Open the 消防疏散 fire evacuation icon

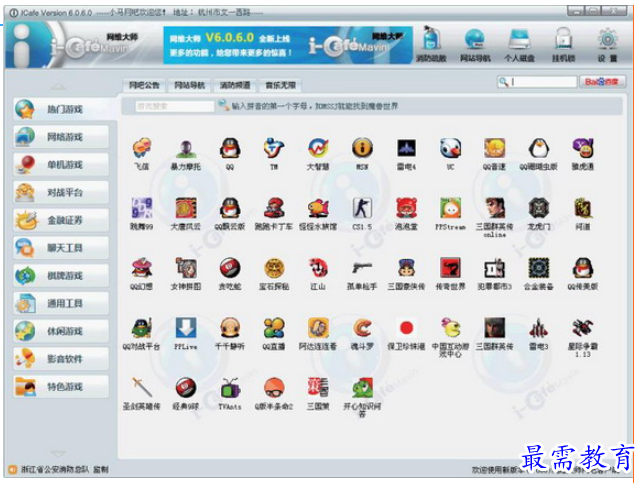click(x=431, y=43)
